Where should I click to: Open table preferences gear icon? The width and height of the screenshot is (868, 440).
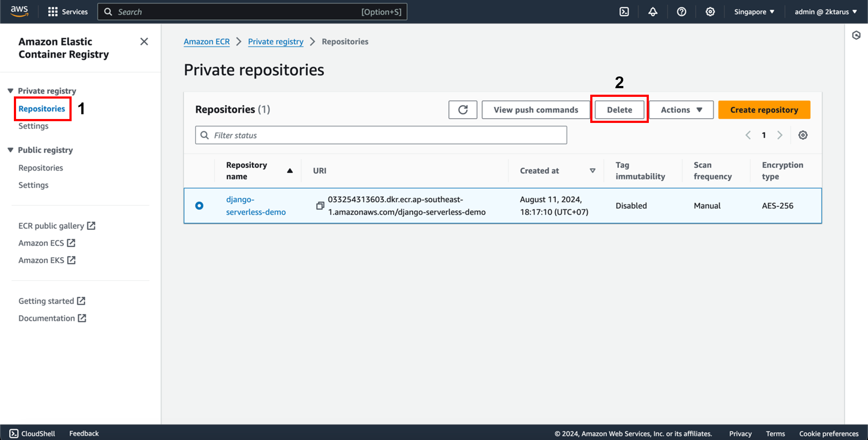click(803, 135)
